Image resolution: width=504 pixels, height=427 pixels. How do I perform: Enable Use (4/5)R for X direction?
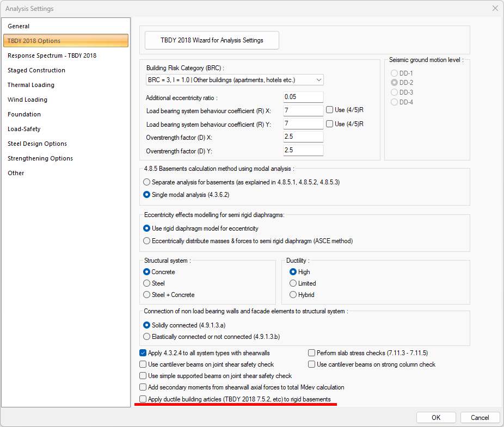point(330,110)
